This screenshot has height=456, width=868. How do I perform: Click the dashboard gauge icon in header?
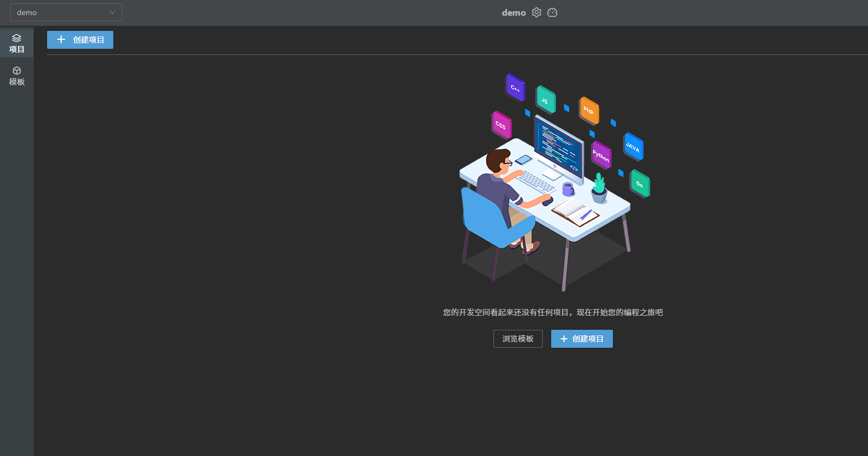(552, 12)
